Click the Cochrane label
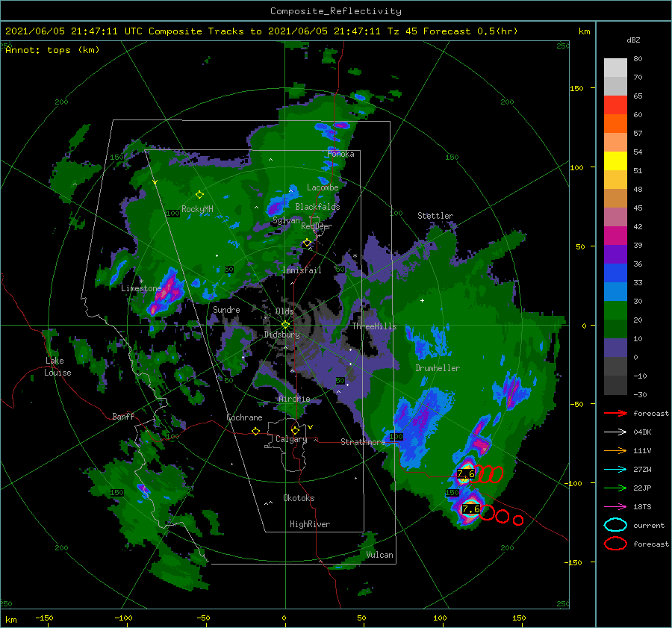The width and height of the screenshot is (672, 628). [244, 417]
